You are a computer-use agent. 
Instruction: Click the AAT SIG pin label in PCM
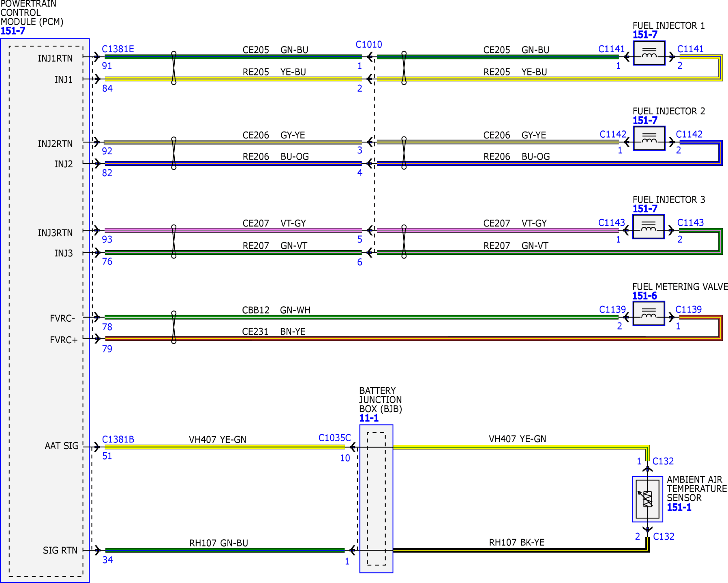pyautogui.click(x=62, y=446)
